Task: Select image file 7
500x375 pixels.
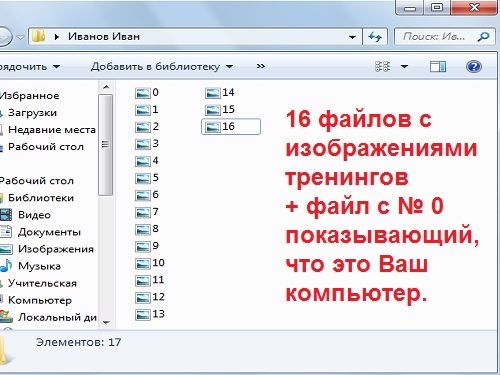Action: click(147, 212)
